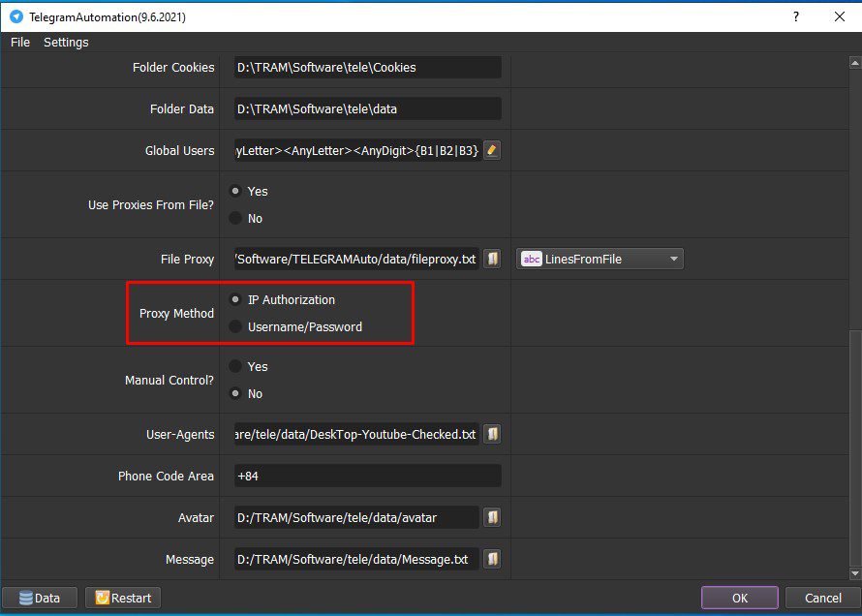Click the scrollbar down arrow
This screenshot has height=616, width=862.
(x=855, y=573)
